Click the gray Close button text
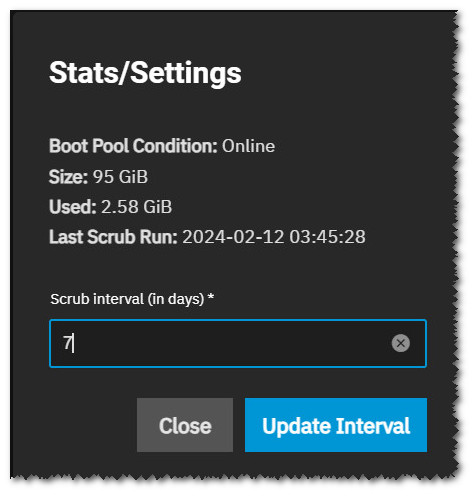476x497 pixels. pos(185,426)
